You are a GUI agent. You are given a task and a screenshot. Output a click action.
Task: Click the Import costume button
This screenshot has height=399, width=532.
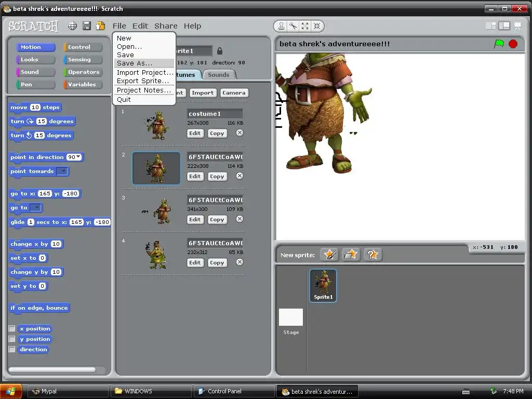point(203,92)
